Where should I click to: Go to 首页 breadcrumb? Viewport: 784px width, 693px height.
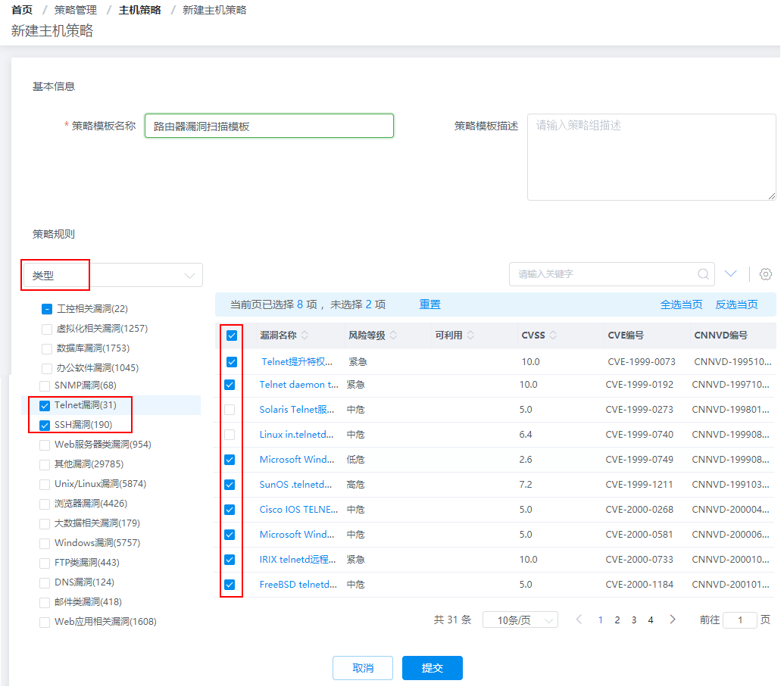[x=22, y=10]
